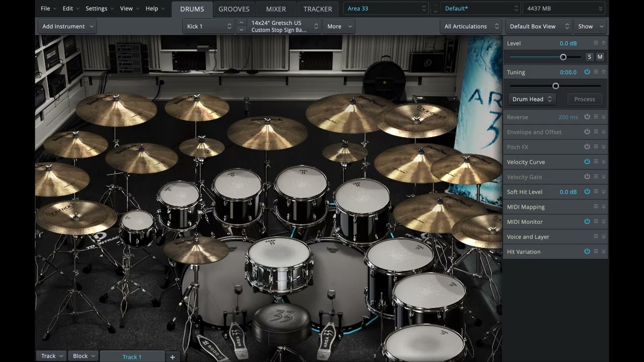Click the Process button
This screenshot has height=362, width=644.
click(x=585, y=99)
